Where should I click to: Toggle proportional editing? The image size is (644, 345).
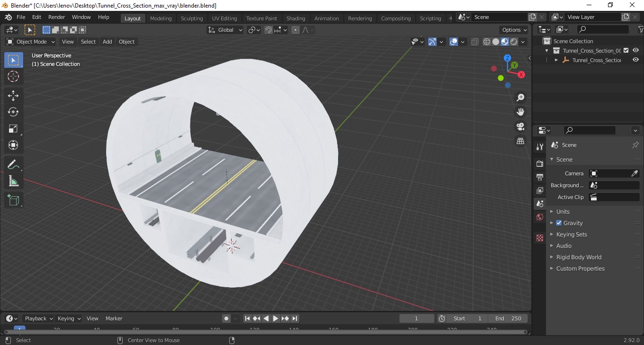click(x=295, y=30)
